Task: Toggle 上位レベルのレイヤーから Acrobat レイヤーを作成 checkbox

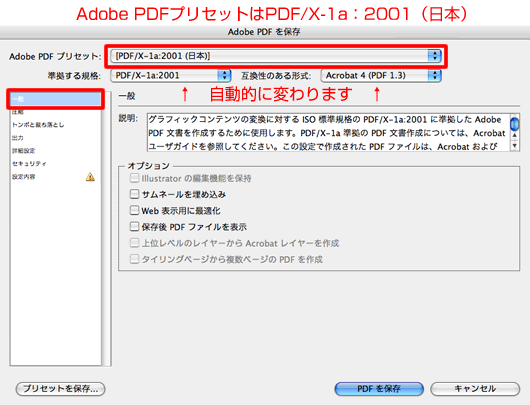Action: coord(134,243)
